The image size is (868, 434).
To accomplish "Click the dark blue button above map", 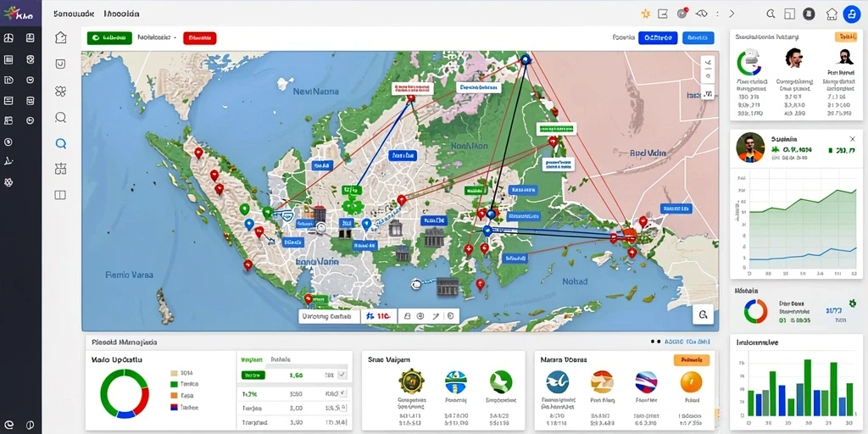I will coord(658,37).
